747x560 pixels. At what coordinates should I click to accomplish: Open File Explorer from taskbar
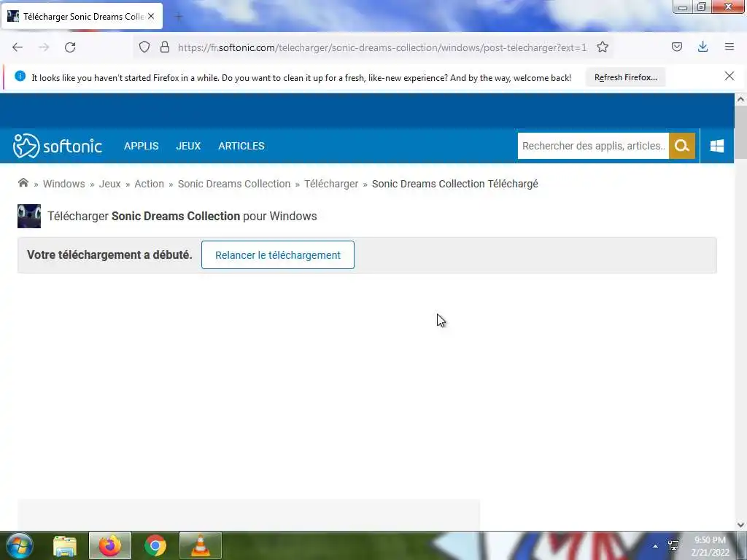click(65, 545)
